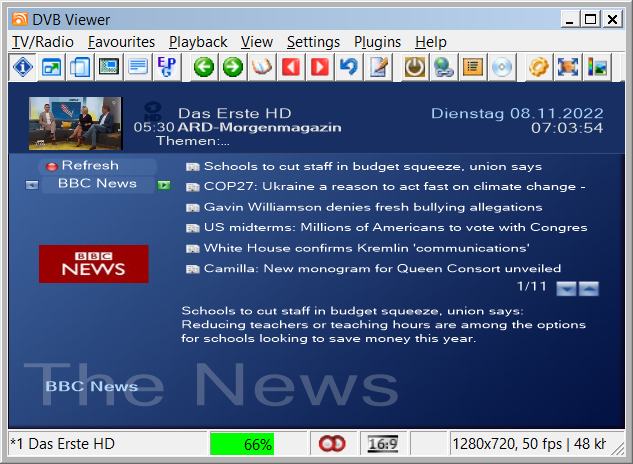Open options via orange gear icon

click(539, 67)
